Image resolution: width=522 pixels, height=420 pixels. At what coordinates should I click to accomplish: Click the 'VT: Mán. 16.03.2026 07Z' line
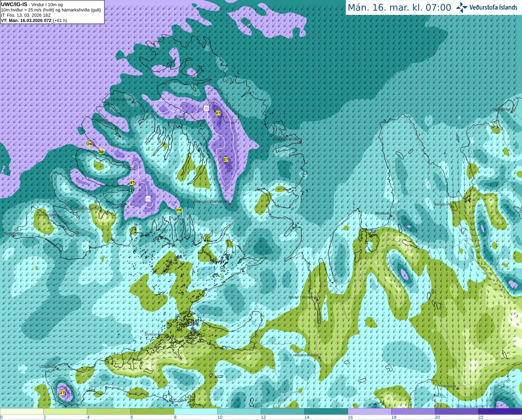coord(26,20)
